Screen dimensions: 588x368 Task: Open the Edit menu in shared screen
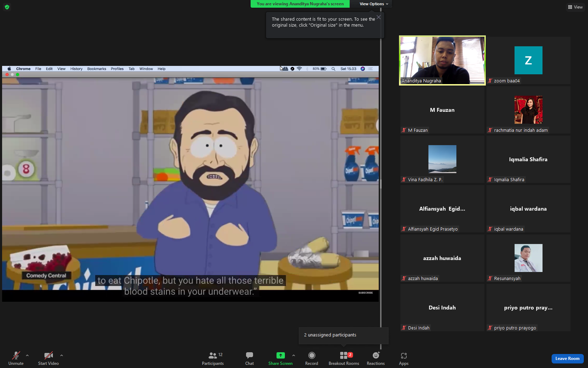(x=49, y=69)
